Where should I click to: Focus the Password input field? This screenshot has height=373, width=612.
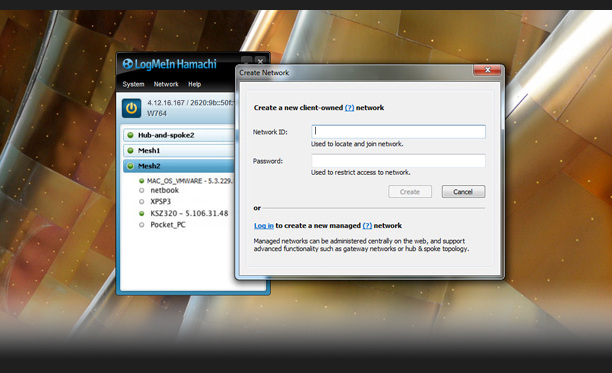(399, 160)
